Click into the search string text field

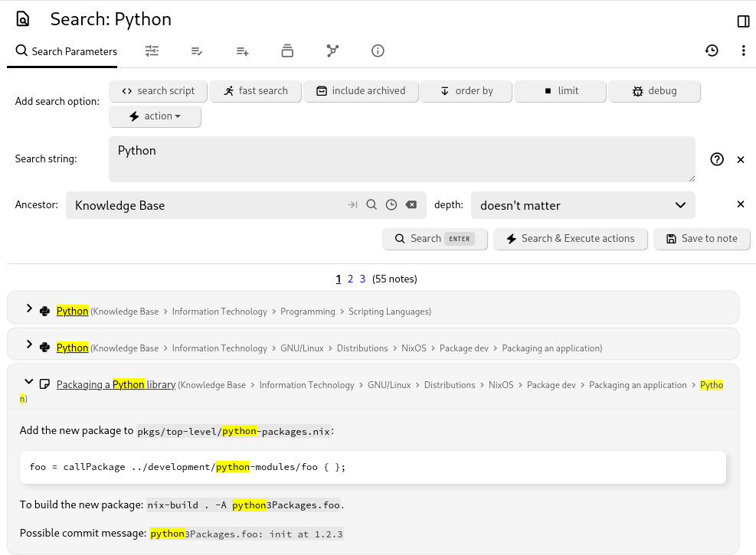401,159
